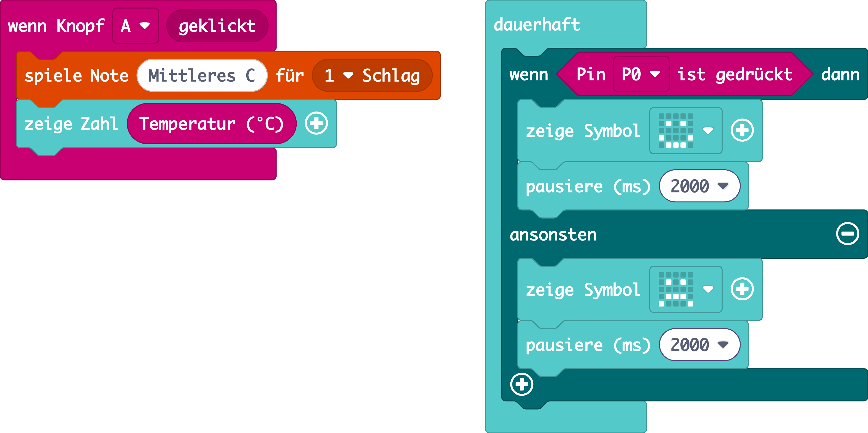Select the 'ist gedrückt' condition block
This screenshot has height=433, width=868.
(x=685, y=74)
